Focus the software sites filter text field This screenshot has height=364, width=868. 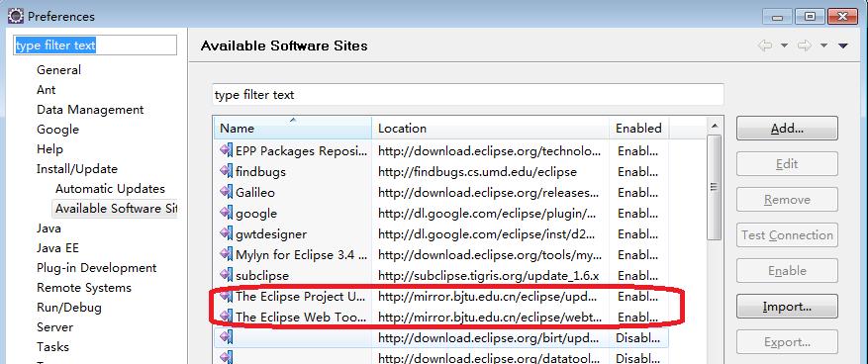point(468,95)
